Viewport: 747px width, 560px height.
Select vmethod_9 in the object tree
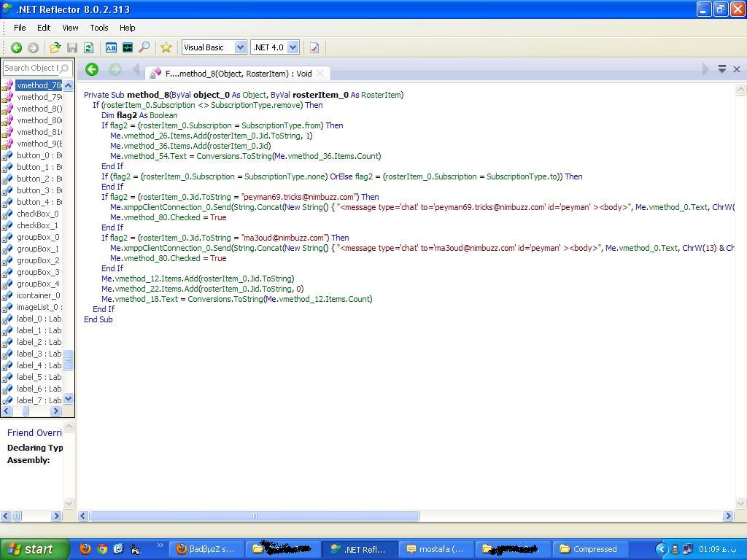pyautogui.click(x=39, y=144)
